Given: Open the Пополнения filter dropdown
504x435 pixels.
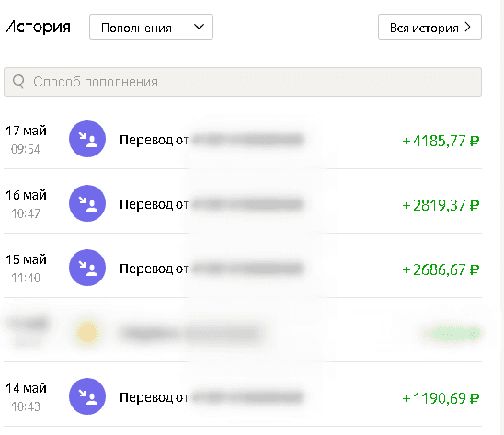Looking at the screenshot, I should (151, 27).
